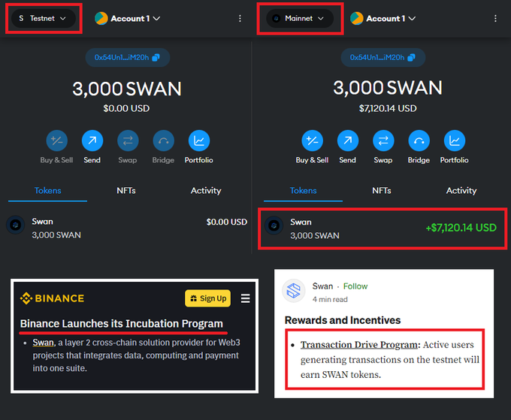The image size is (511, 420).
Task: Click the Rewards and Incentives heading
Action: [x=343, y=320]
